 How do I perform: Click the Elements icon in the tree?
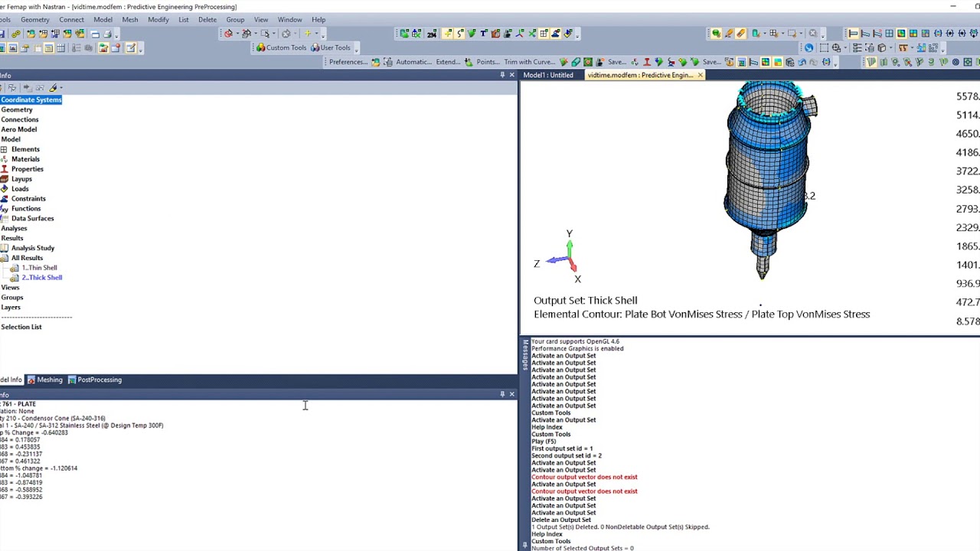(4, 149)
